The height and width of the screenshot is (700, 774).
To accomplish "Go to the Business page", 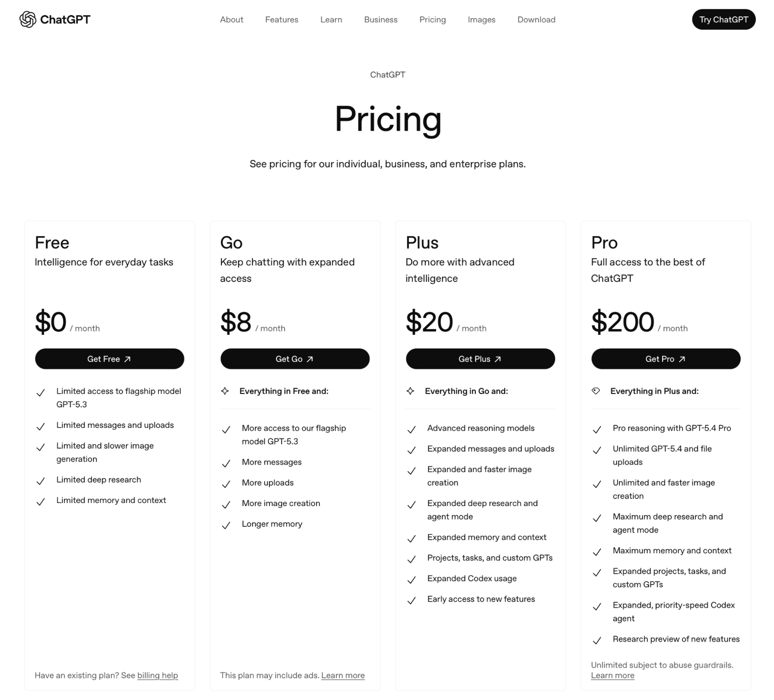I will tap(381, 19).
